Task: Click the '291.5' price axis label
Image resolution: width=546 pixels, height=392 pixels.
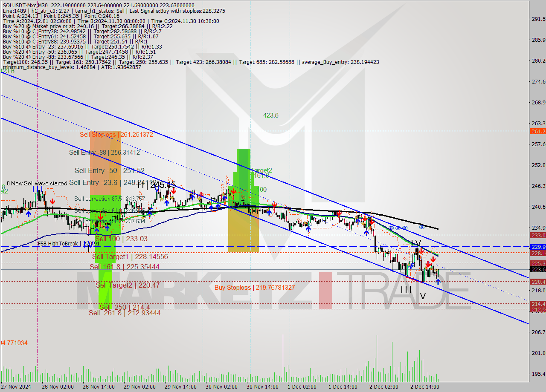Action: click(x=538, y=19)
